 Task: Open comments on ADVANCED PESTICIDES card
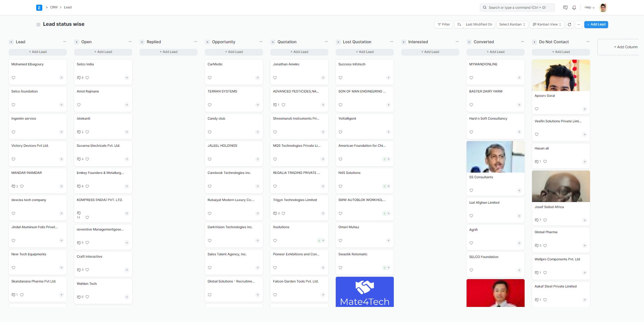coord(276,105)
